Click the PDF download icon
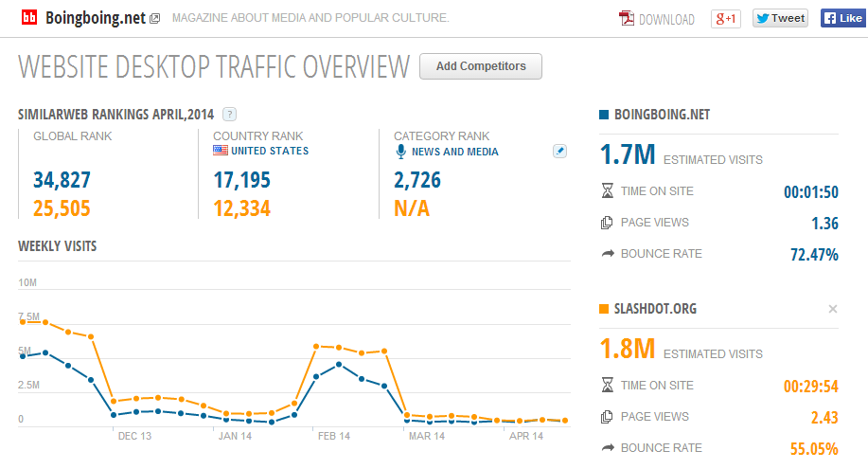Image resolution: width=868 pixels, height=469 pixels. [x=627, y=19]
